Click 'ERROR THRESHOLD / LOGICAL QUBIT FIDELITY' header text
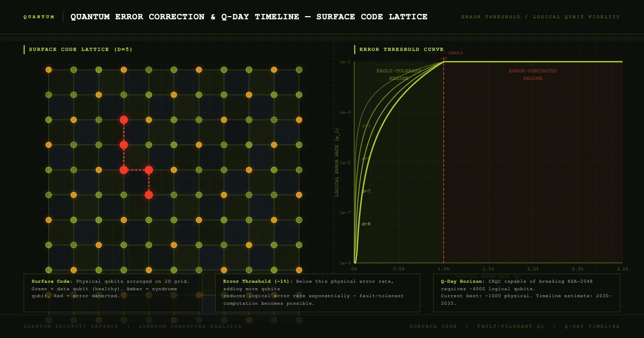 [x=540, y=17]
